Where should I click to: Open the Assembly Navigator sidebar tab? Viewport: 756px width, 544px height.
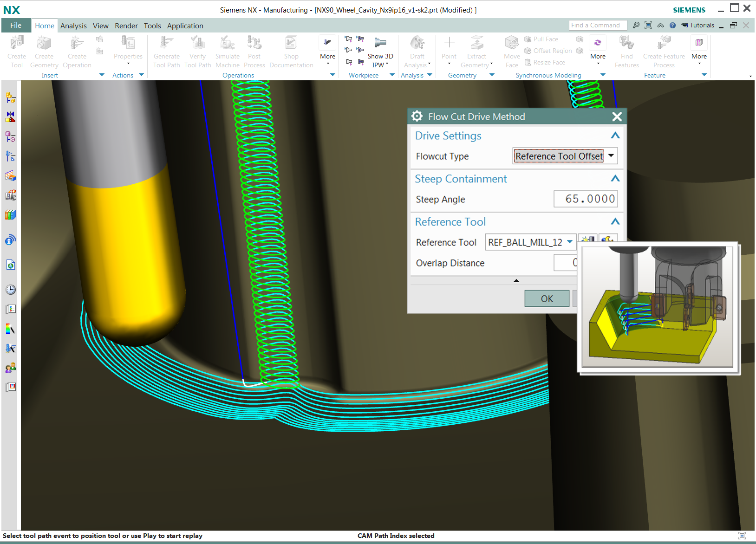(x=10, y=97)
